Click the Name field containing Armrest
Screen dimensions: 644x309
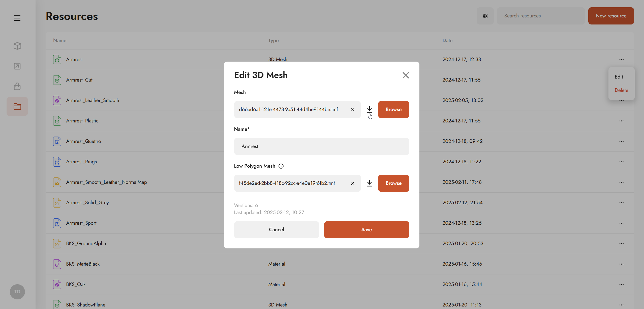pyautogui.click(x=321, y=146)
